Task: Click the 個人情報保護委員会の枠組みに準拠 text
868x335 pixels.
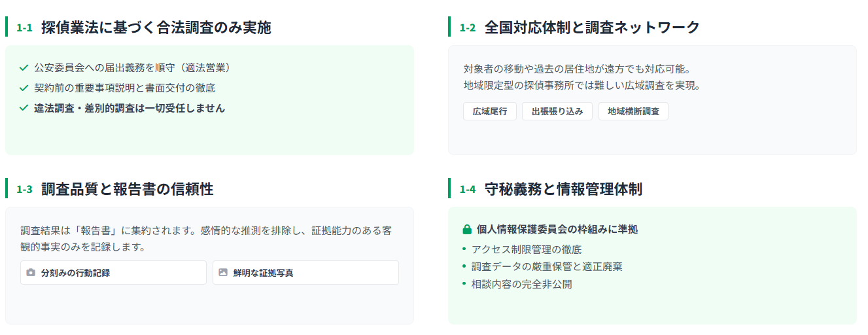Action: click(557, 230)
